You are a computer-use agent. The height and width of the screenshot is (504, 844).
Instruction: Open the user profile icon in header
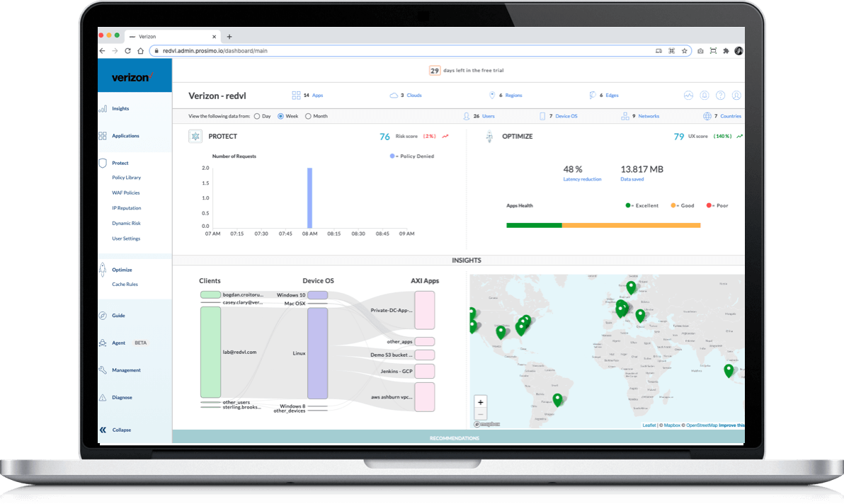(736, 95)
